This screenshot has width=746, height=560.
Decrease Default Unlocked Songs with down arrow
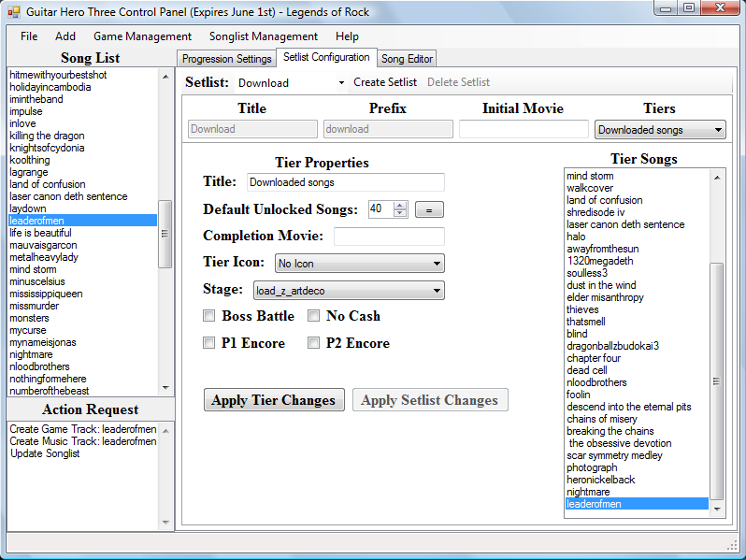[x=401, y=213]
